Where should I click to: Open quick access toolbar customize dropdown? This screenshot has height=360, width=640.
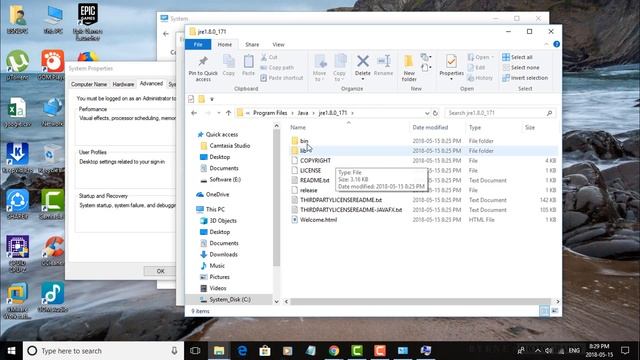coord(212,99)
